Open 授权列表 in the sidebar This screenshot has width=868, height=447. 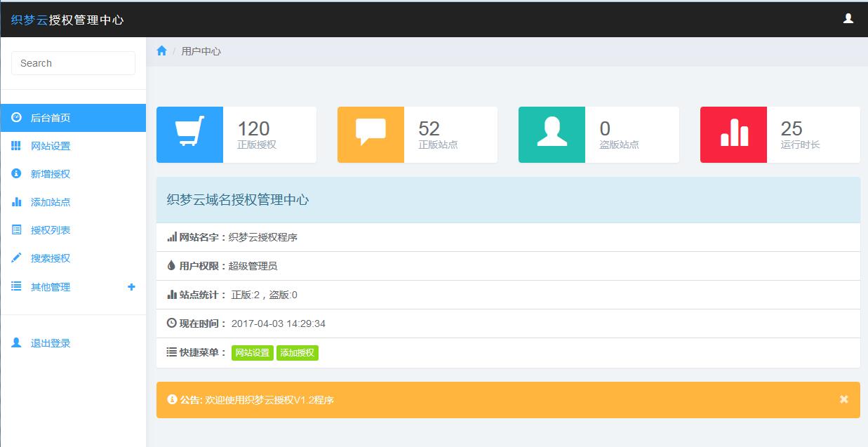pyautogui.click(x=73, y=230)
